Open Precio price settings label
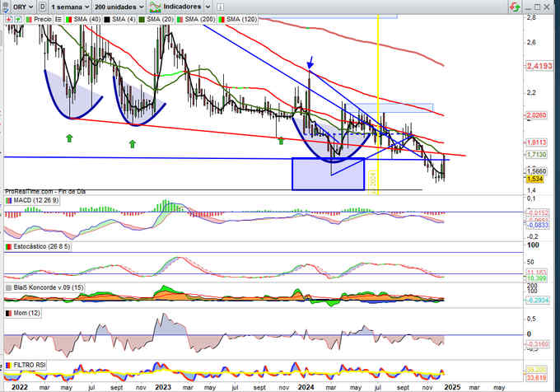The height and width of the screenshot is (392, 560). tap(43, 19)
